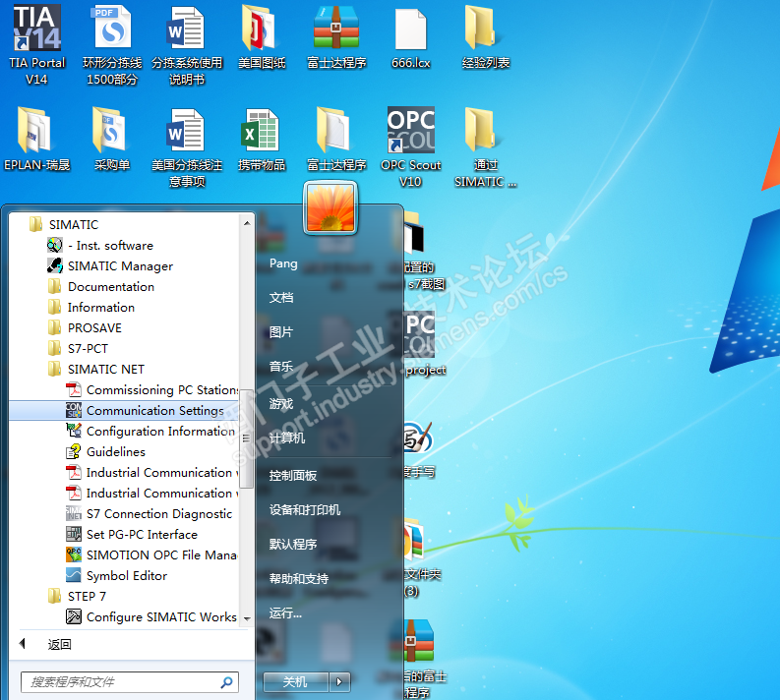Image resolution: width=780 pixels, height=700 pixels.
Task: Launch Symbol Editor
Action: pos(116,576)
